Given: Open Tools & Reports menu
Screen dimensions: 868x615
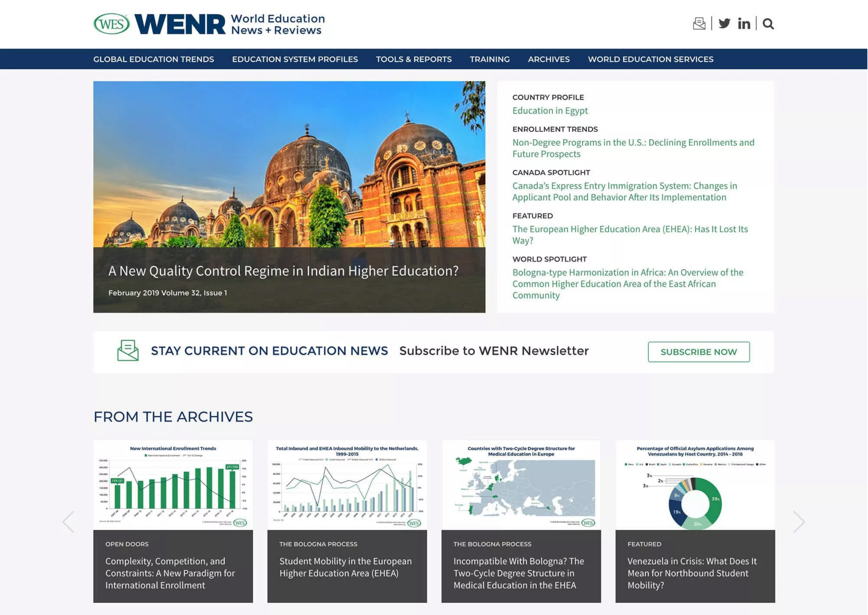Looking at the screenshot, I should tap(413, 59).
